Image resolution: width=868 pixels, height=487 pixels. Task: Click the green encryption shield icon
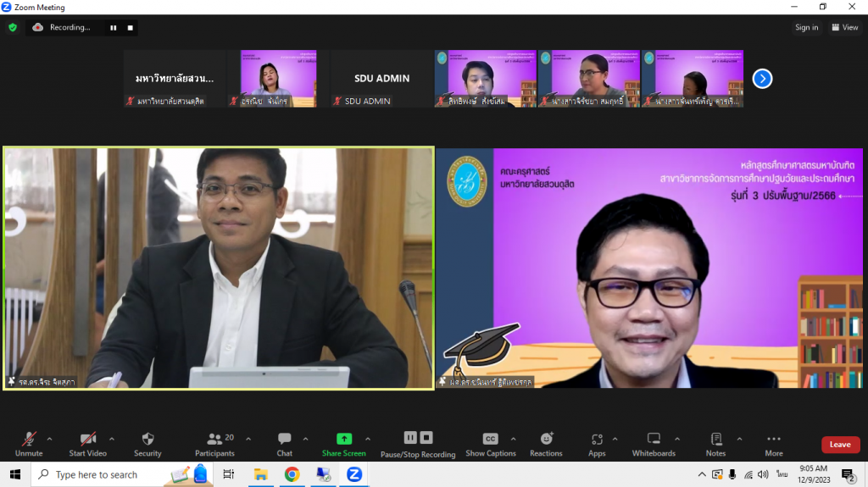click(13, 27)
